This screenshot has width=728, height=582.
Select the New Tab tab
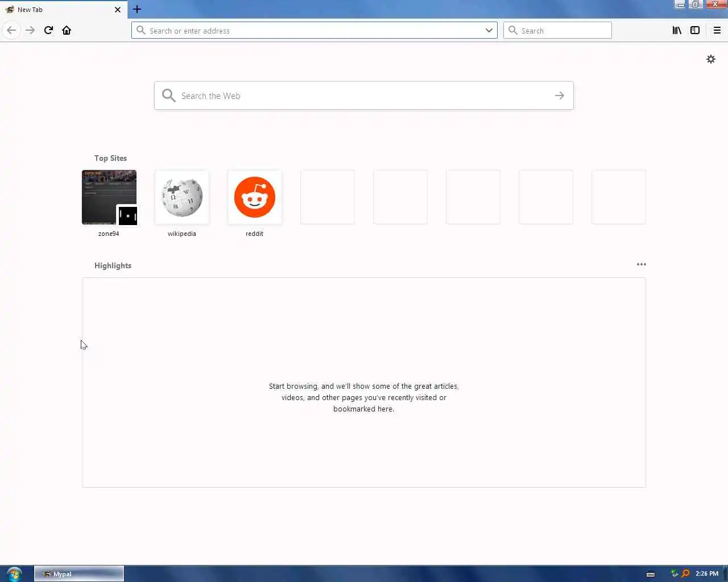point(63,10)
